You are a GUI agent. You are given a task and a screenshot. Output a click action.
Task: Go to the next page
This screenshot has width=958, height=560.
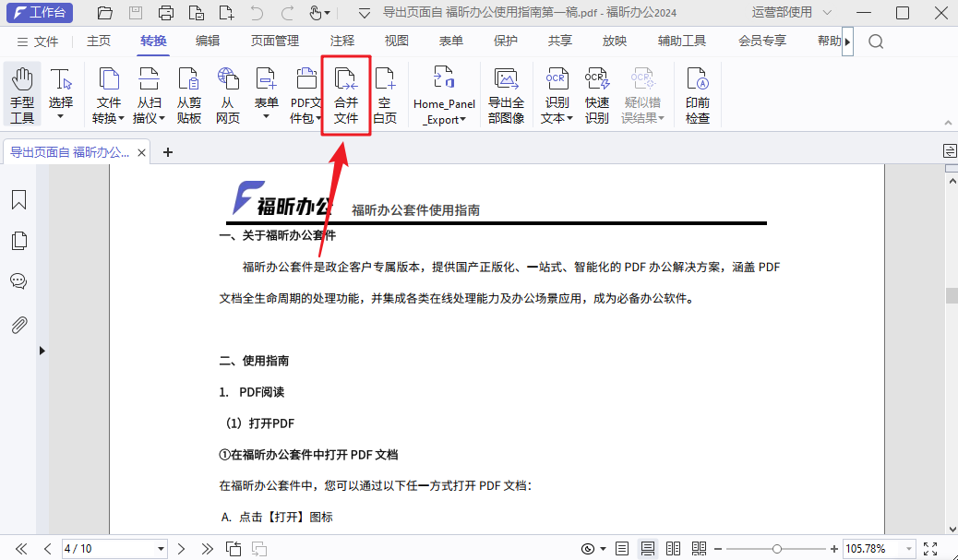[x=181, y=549]
